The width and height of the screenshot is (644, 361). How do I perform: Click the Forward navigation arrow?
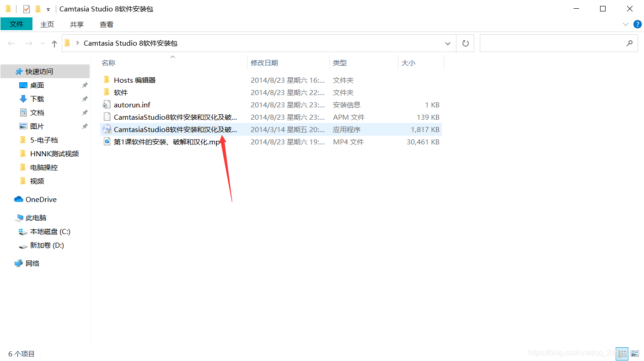pos(28,43)
